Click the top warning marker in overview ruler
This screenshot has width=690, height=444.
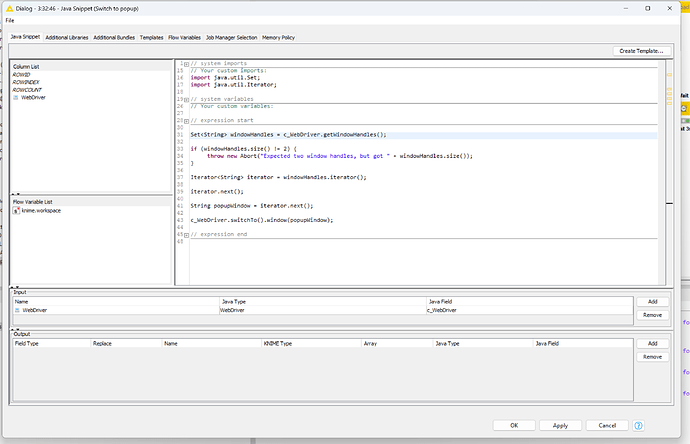pos(669,75)
